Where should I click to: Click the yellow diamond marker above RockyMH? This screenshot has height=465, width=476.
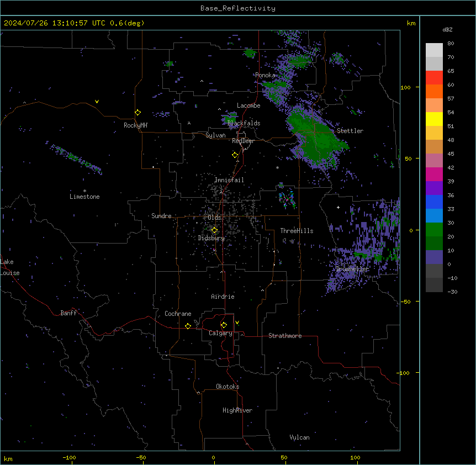137,113
